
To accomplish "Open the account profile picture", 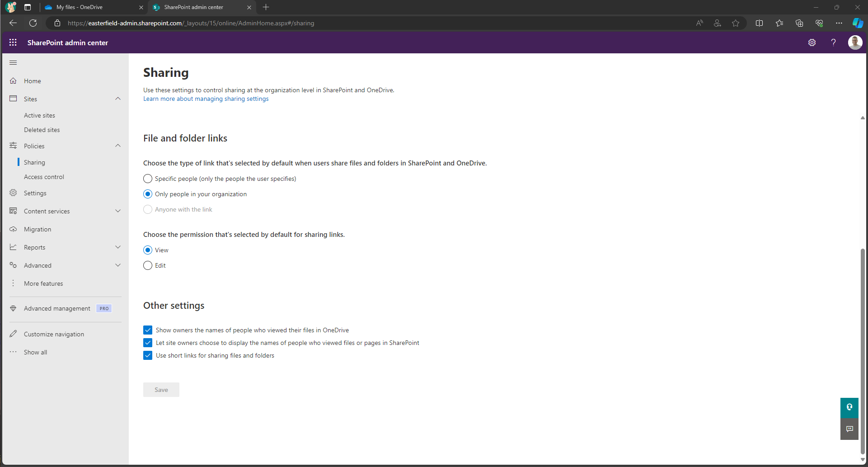I will (855, 42).
